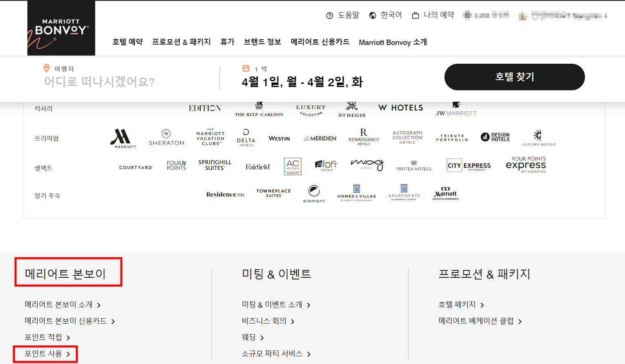Open the Protea Hotels logo

pos(414,166)
